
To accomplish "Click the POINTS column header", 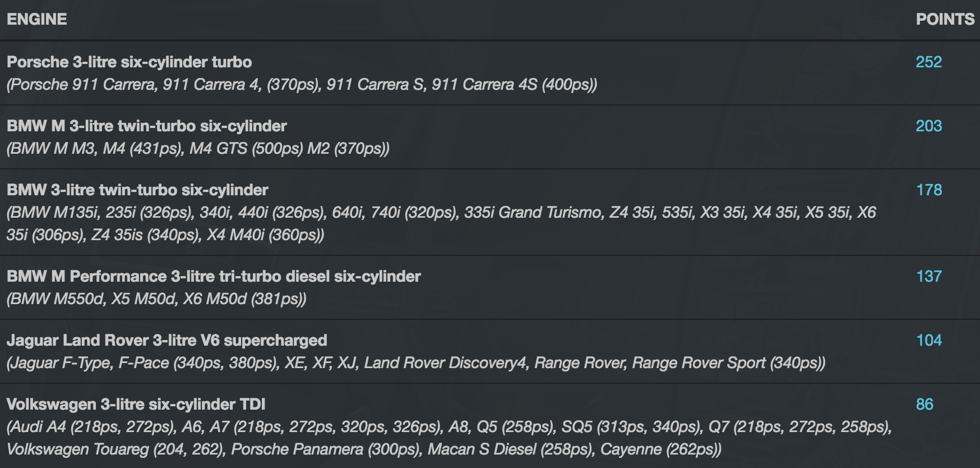I will click(x=945, y=19).
